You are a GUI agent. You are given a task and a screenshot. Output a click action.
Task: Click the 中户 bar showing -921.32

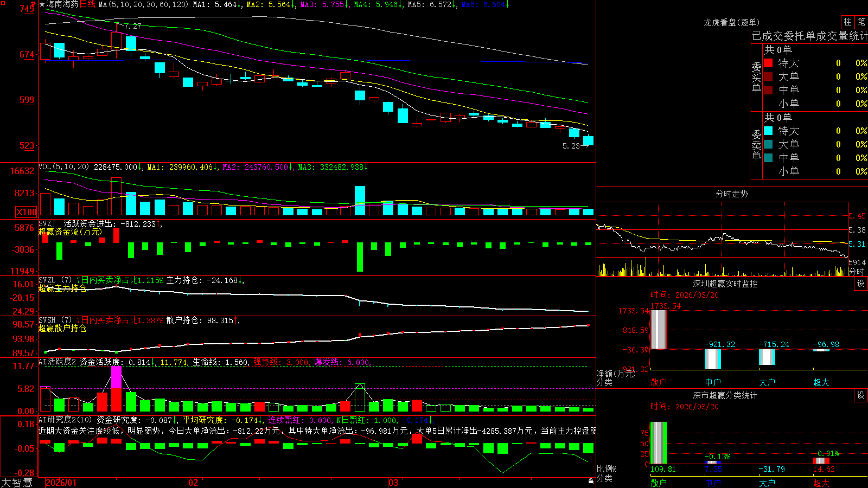click(x=712, y=359)
